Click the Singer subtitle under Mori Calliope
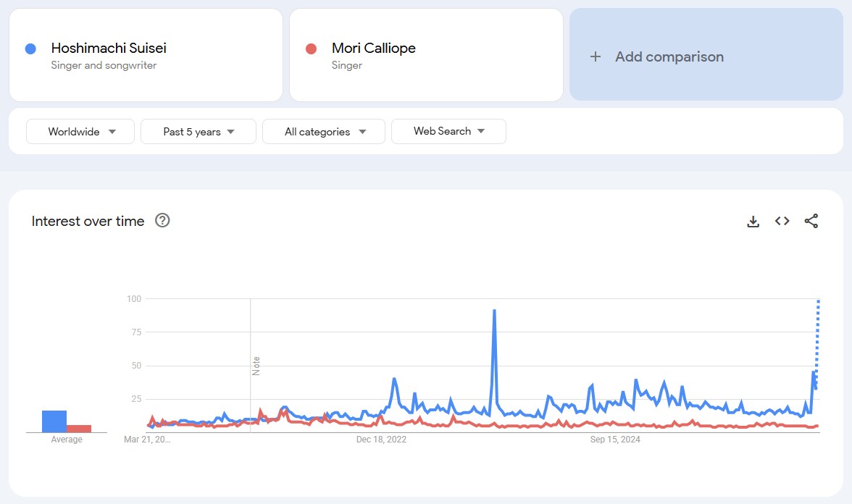Viewport: 852px width, 504px height. (346, 65)
